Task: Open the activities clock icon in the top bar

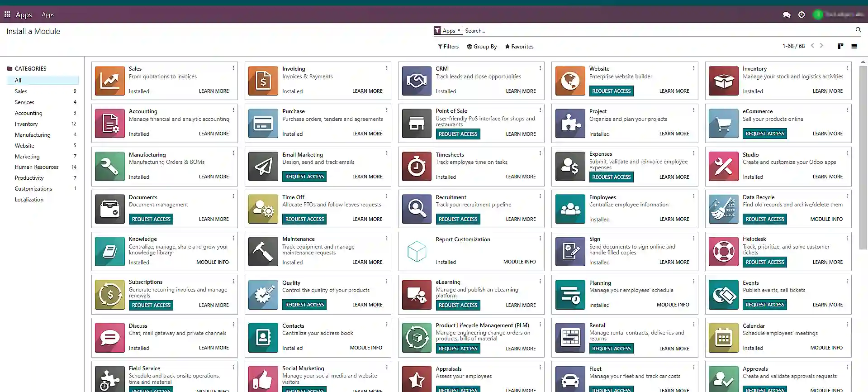Action: click(x=802, y=14)
